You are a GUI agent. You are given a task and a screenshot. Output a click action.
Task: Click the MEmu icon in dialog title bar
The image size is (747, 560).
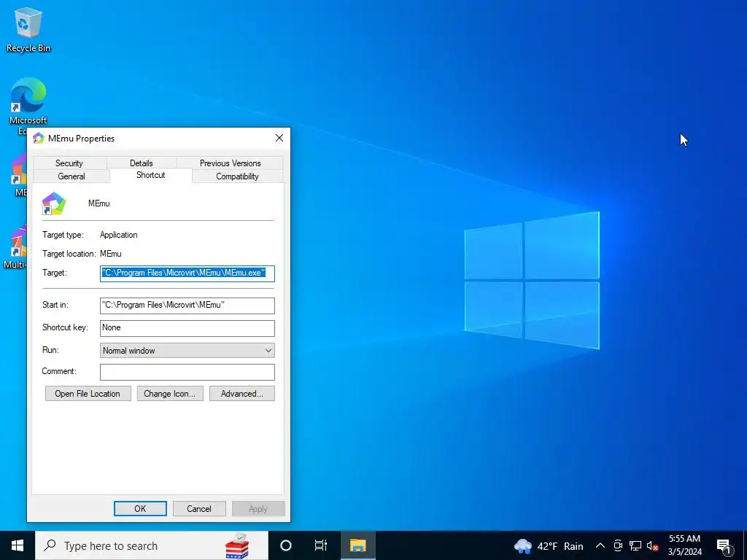(38, 139)
